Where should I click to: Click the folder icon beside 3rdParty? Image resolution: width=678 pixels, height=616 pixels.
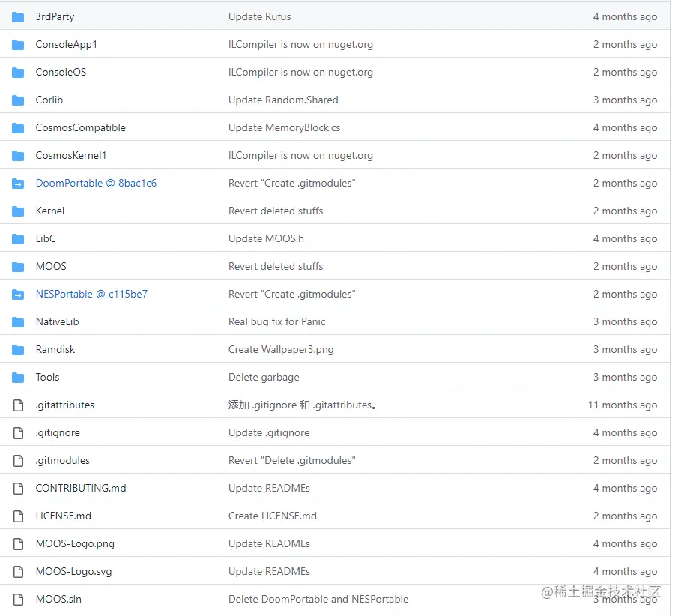coord(18,17)
